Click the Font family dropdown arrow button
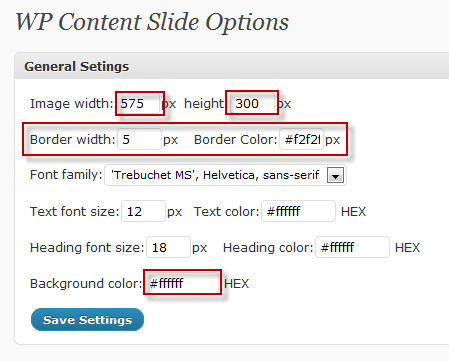Screen dimensions: 449x361 (335, 175)
